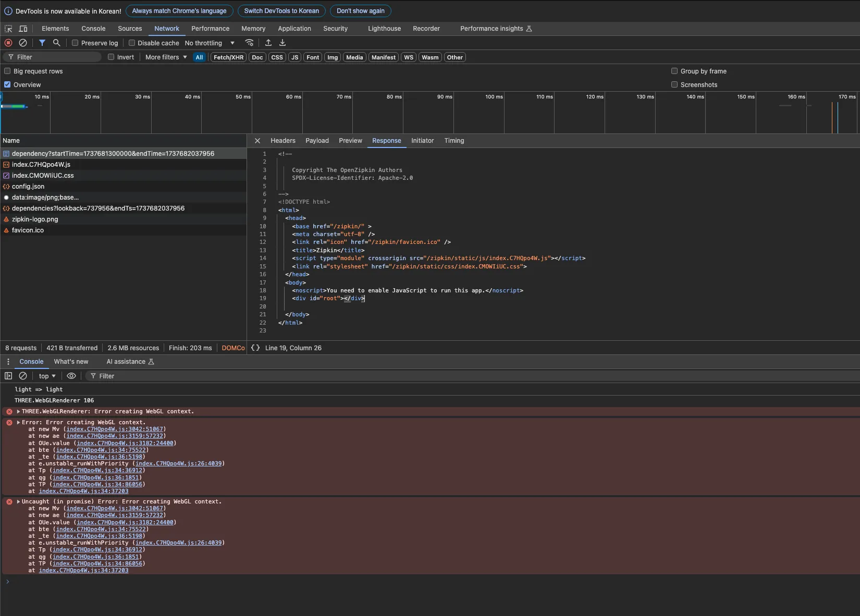This screenshot has width=860, height=616.
Task: Import HAR file upload icon
Action: 268,43
